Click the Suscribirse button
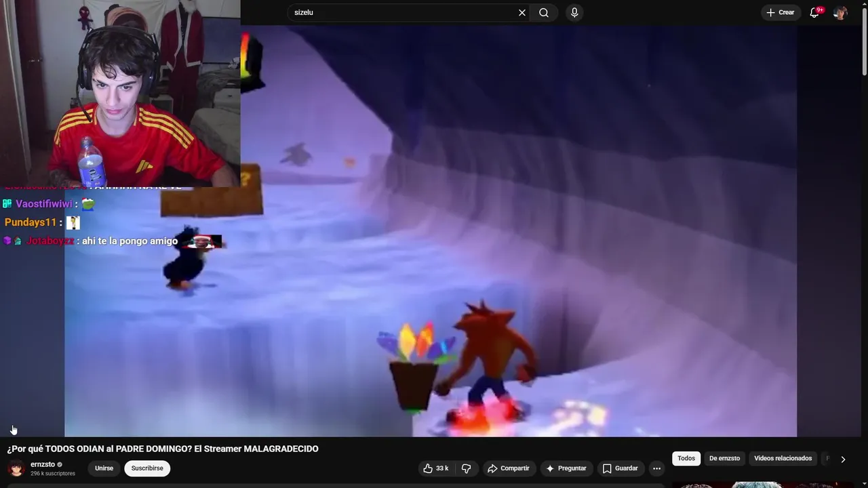868x488 pixels. (x=147, y=468)
